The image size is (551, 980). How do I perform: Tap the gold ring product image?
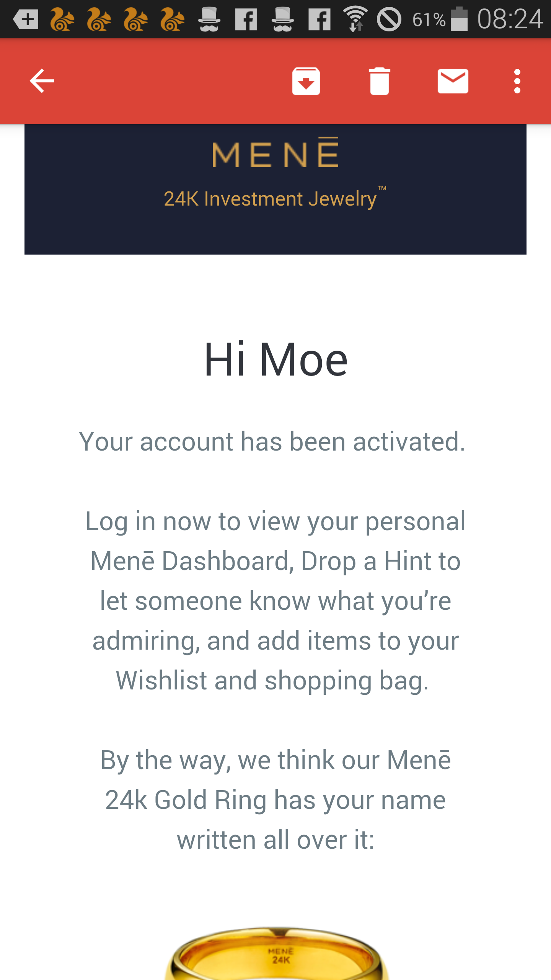pyautogui.click(x=276, y=953)
